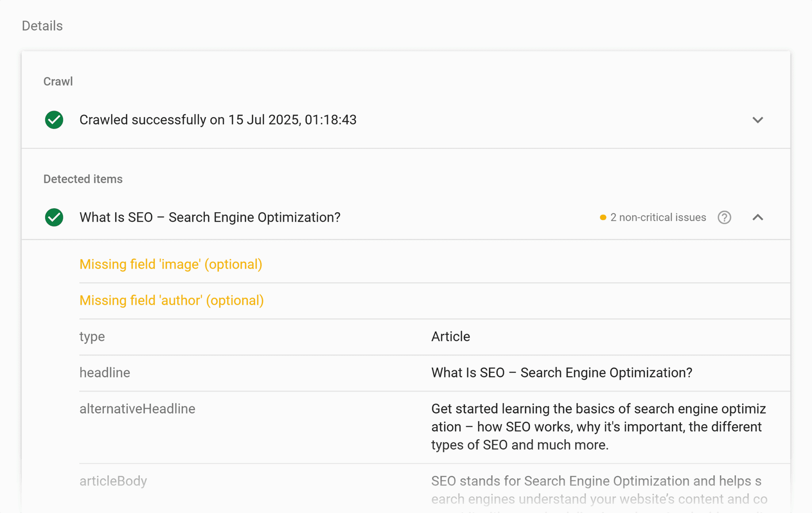Screen dimensions: 812x513
Task: Click the 'headline' field name
Action: (105, 373)
